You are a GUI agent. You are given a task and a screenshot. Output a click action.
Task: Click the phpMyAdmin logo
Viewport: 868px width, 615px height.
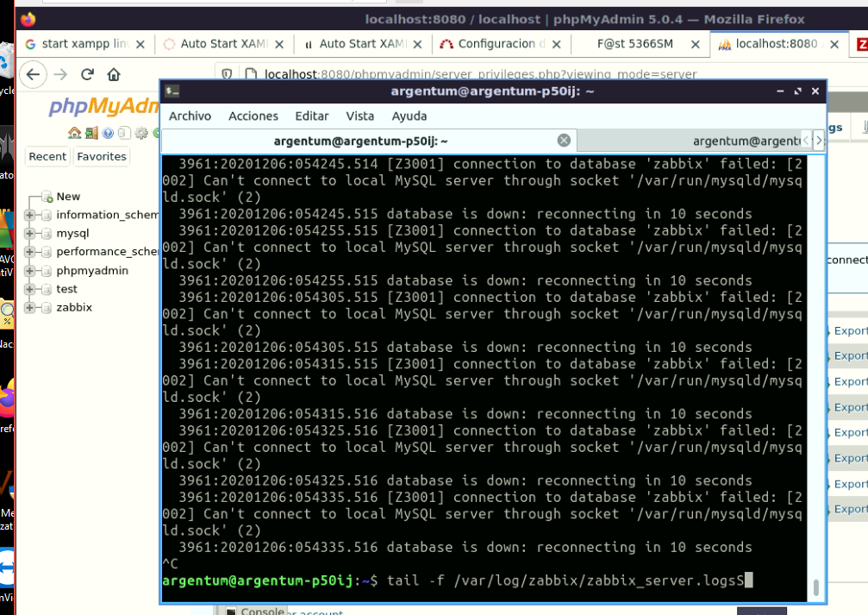tap(103, 106)
